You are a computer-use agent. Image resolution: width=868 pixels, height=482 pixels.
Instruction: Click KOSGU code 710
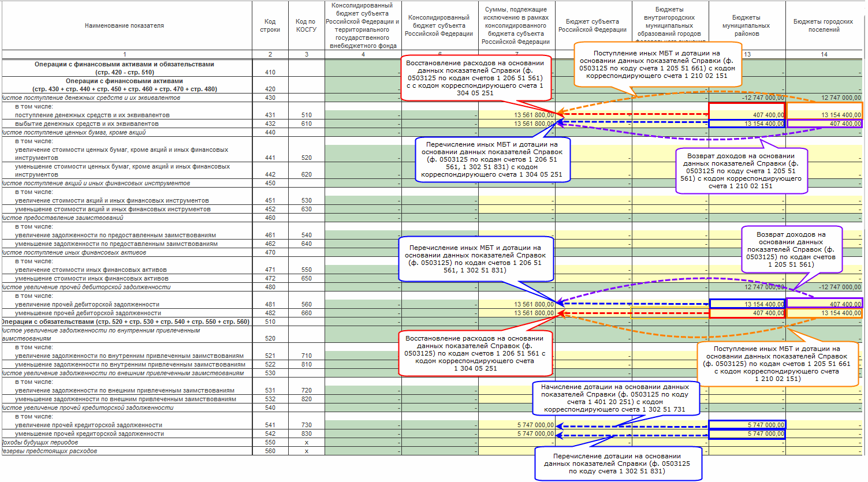[x=306, y=356]
